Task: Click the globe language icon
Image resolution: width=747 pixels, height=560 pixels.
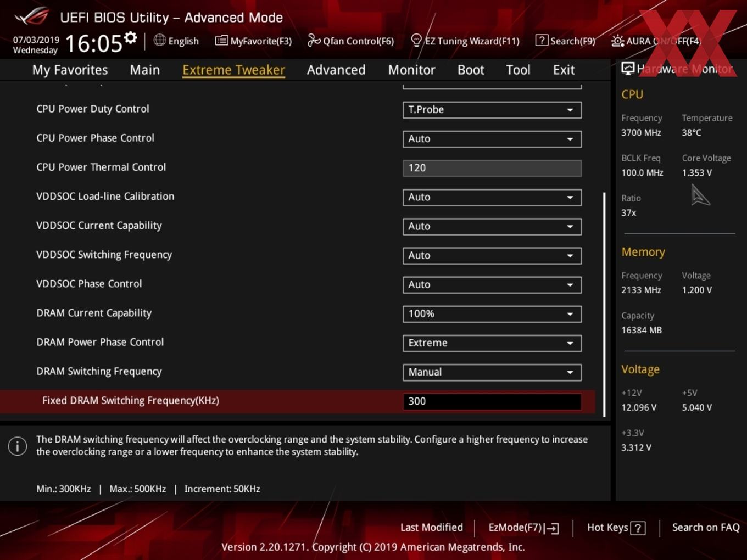Action: 160,40
